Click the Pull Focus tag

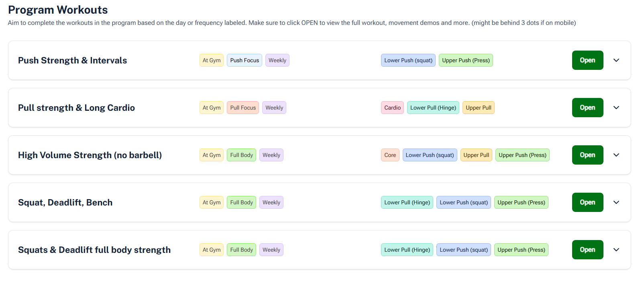point(243,108)
